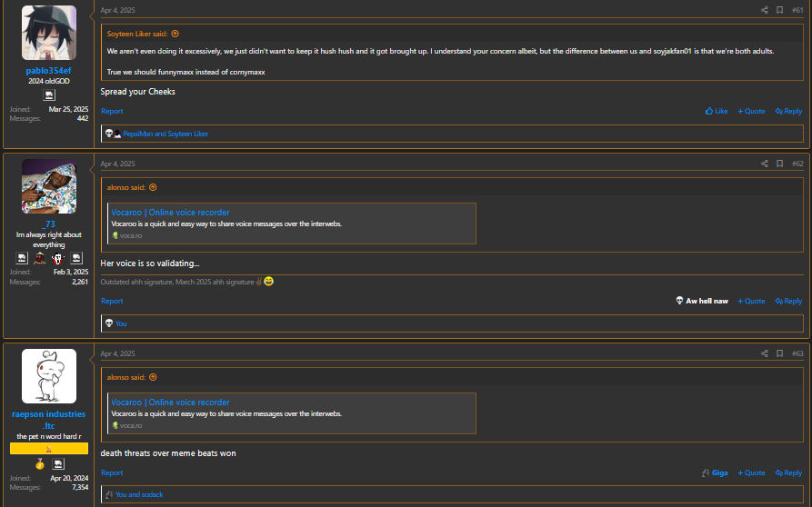
Task: Click raepson's image badge next to medal
Action: click(x=58, y=464)
